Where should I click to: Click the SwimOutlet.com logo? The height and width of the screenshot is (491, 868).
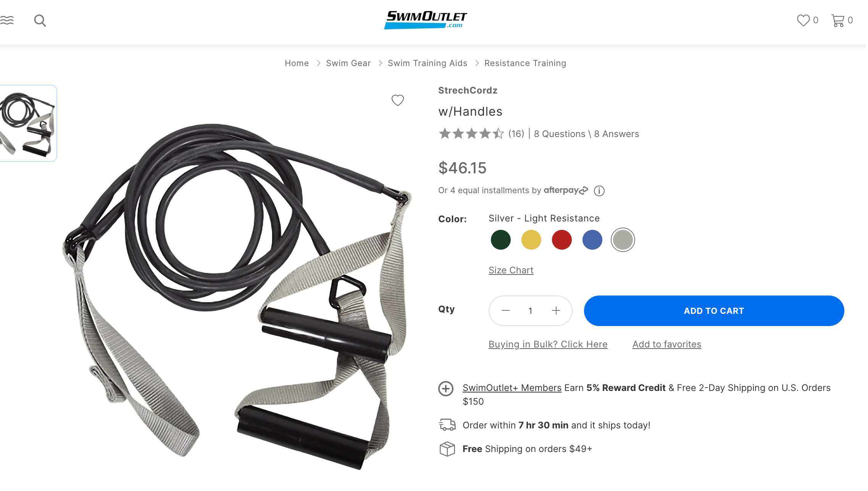(426, 20)
